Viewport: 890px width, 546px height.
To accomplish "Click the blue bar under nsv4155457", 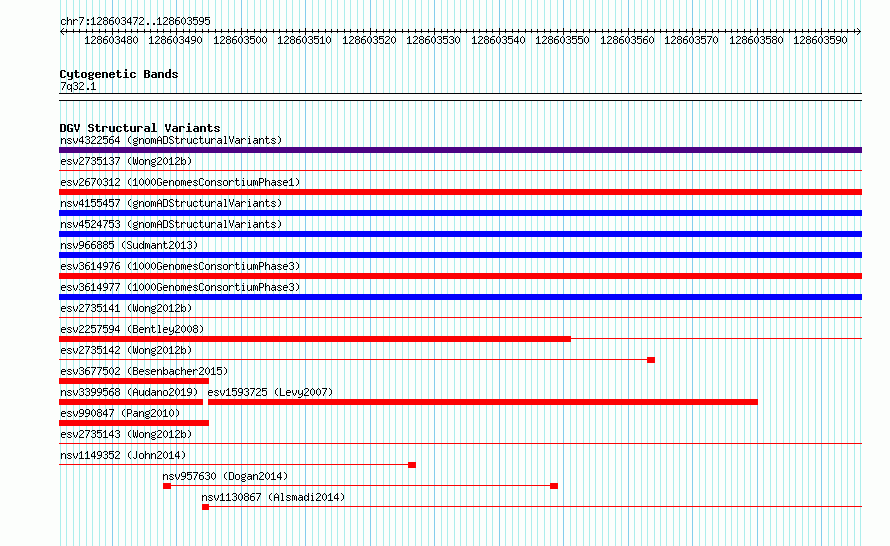I will pyautogui.click(x=460, y=213).
